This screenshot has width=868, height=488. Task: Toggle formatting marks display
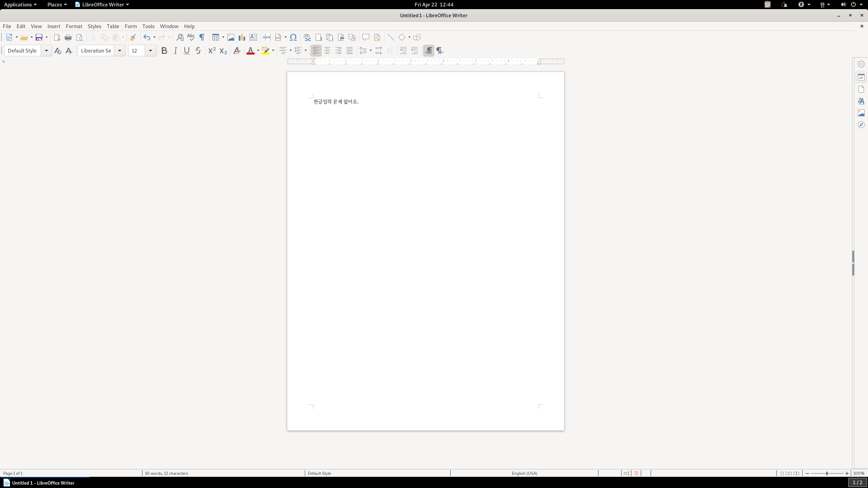202,37
